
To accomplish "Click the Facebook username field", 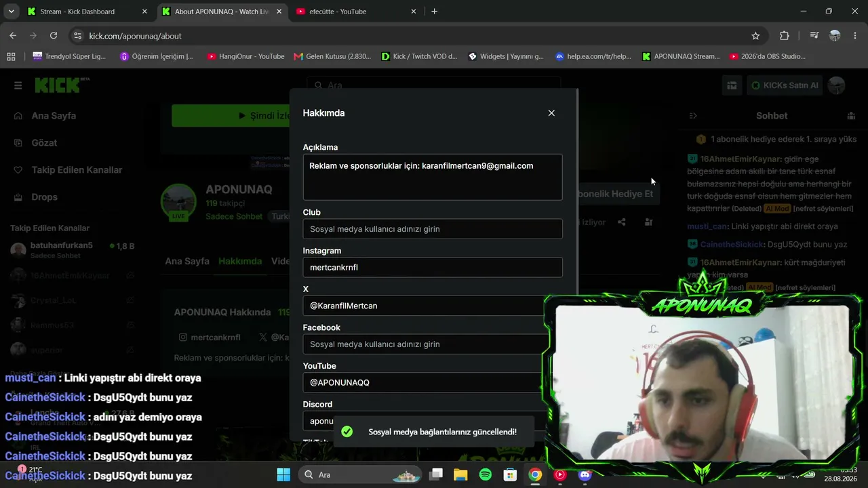I will [x=433, y=344].
